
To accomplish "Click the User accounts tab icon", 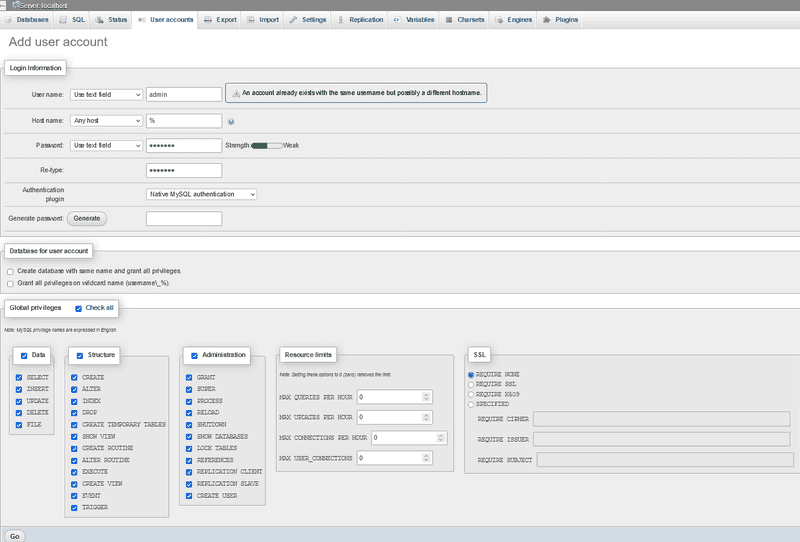I will 141,20.
